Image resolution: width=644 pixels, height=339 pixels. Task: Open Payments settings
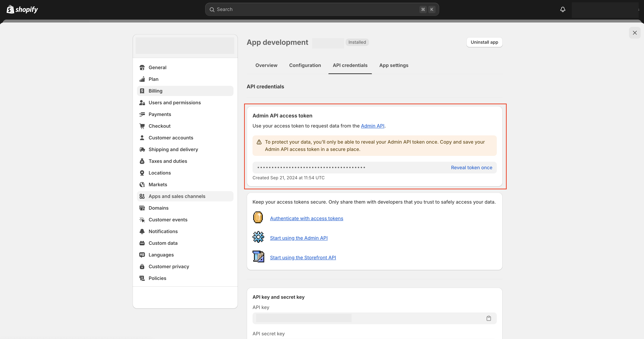tap(185, 114)
